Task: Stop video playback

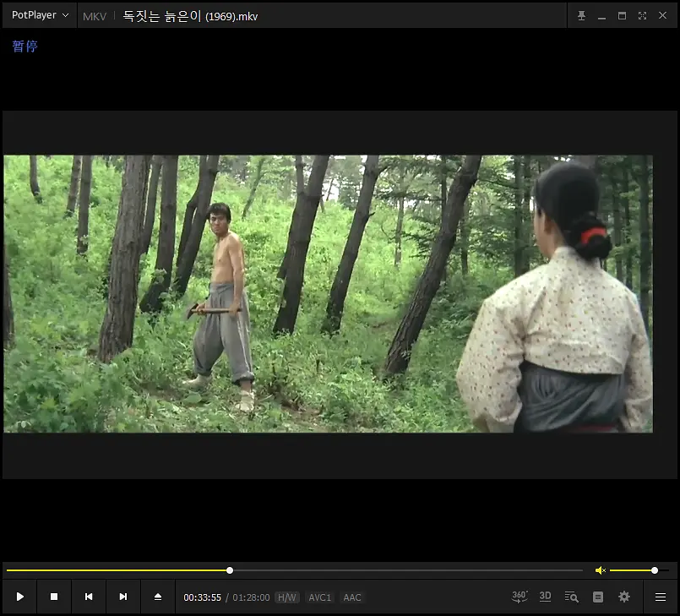Action: 54,597
